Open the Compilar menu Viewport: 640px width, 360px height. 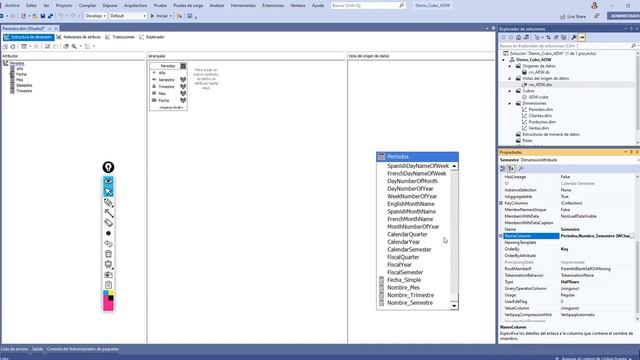pyautogui.click(x=87, y=6)
